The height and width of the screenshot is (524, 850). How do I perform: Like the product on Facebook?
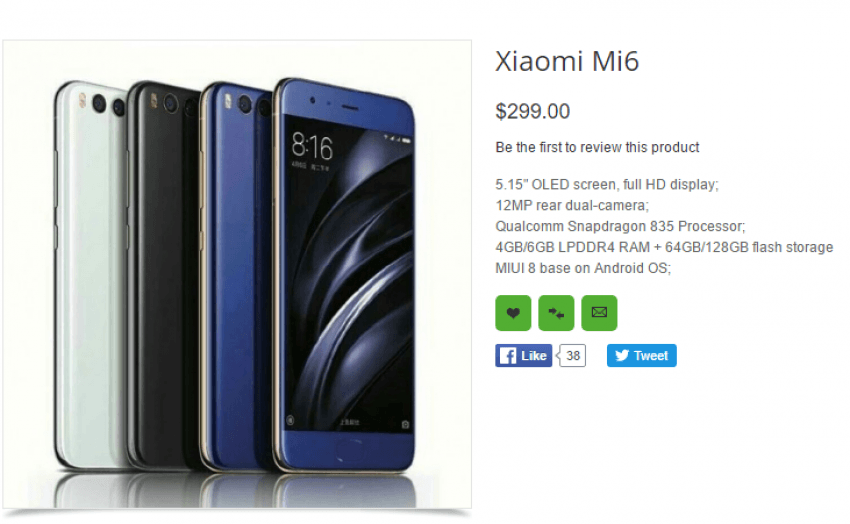pos(524,356)
